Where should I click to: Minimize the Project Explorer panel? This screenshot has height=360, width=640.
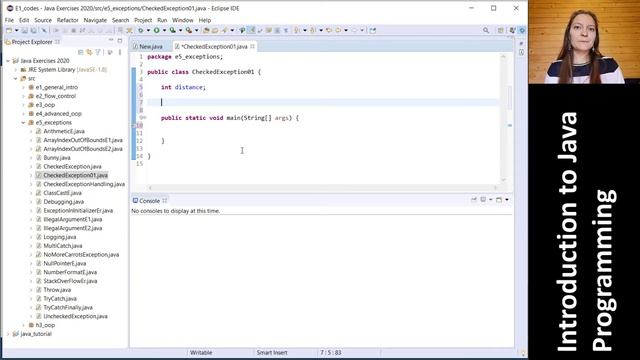(x=111, y=40)
